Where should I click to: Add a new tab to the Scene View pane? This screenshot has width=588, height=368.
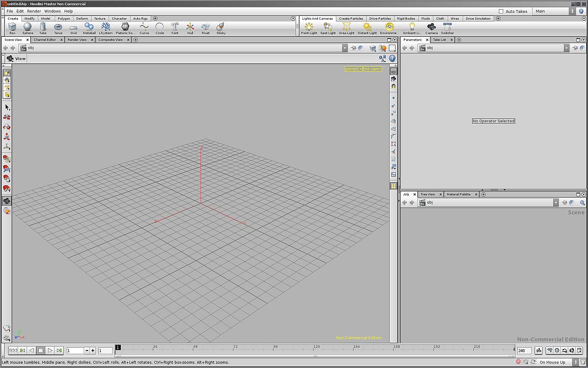(136, 40)
